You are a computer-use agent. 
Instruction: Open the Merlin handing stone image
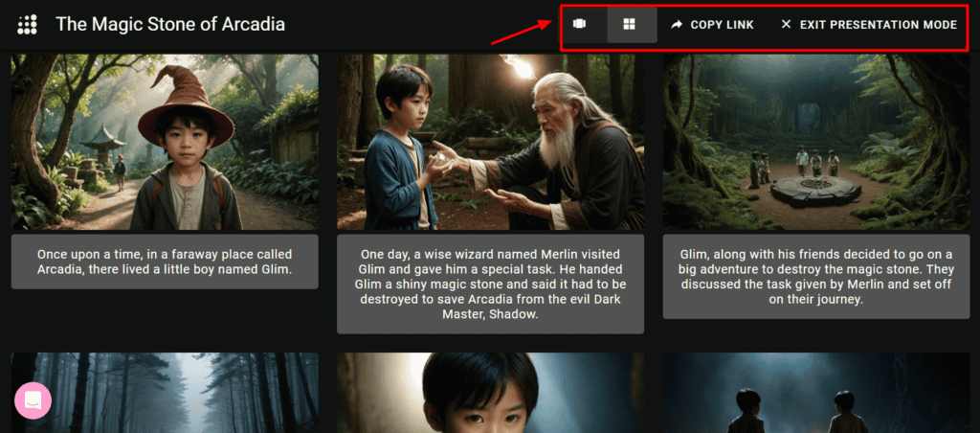tap(491, 142)
